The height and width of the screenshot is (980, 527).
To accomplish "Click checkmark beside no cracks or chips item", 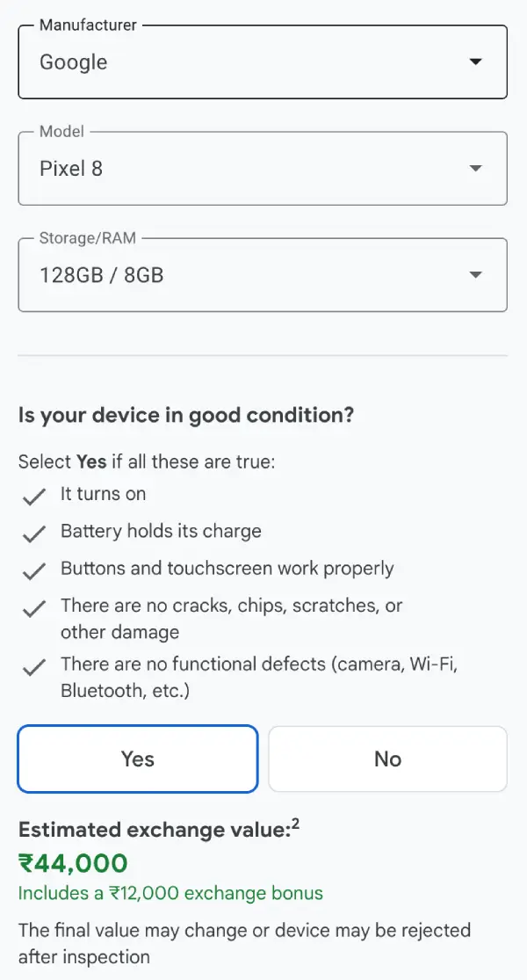I will [x=34, y=608].
